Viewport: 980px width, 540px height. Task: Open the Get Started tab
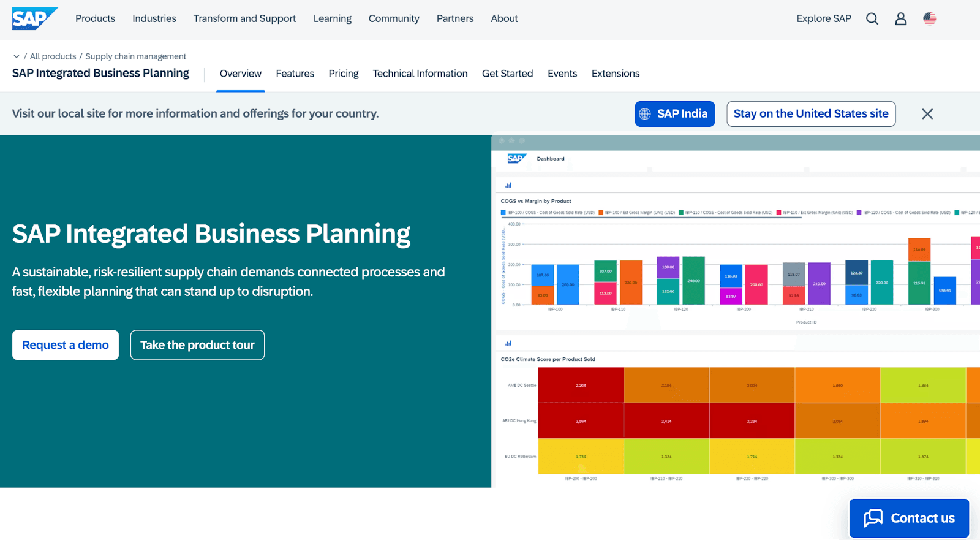pos(508,74)
